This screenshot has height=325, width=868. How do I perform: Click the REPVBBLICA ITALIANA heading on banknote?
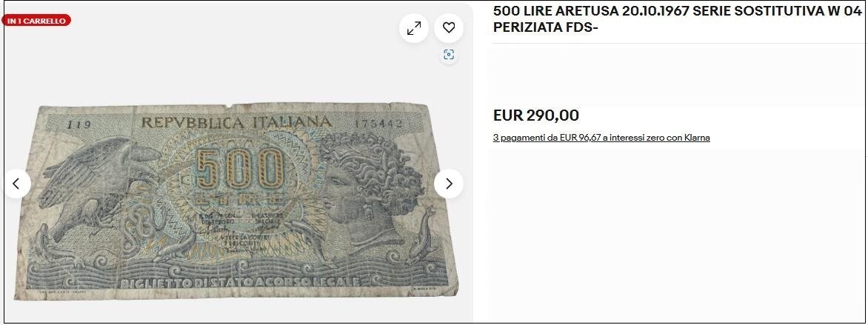click(236, 121)
